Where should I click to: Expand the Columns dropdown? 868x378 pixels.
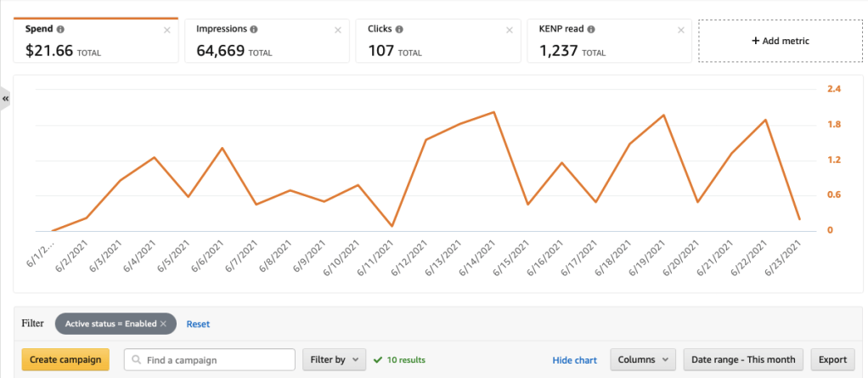click(642, 359)
